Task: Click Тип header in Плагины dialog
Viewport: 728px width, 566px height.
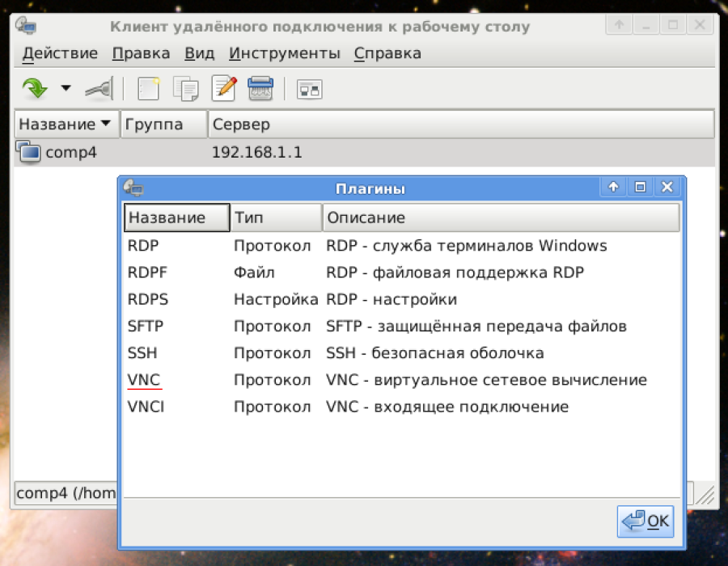Action: pyautogui.click(x=277, y=218)
